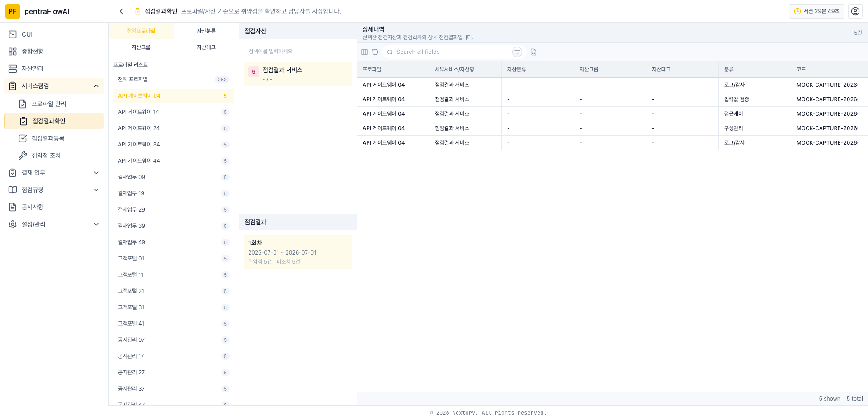This screenshot has height=420, width=868.
Task: Select profile API 게이트웨이 14
Action: pos(174,112)
